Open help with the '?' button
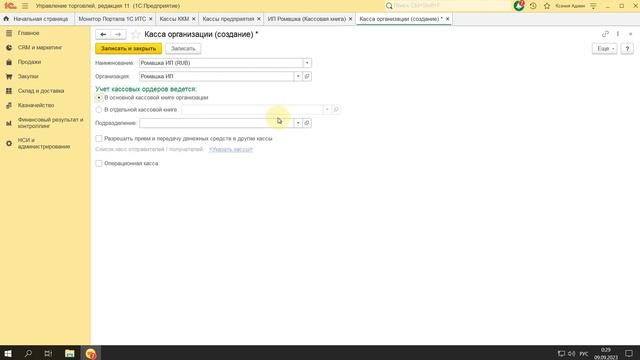This screenshot has height=360, width=640. 627,49
